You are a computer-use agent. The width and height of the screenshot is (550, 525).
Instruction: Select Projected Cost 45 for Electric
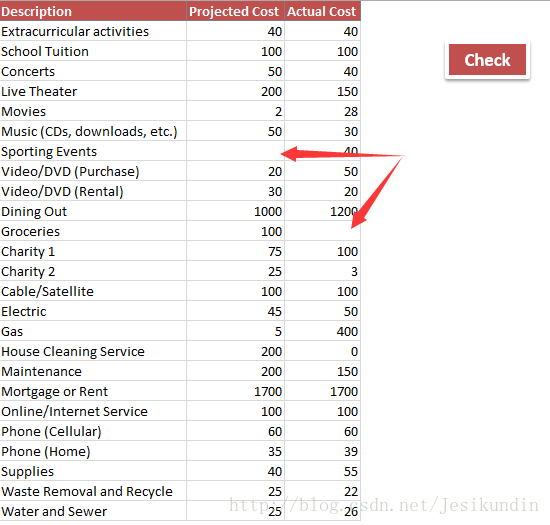tap(235, 311)
